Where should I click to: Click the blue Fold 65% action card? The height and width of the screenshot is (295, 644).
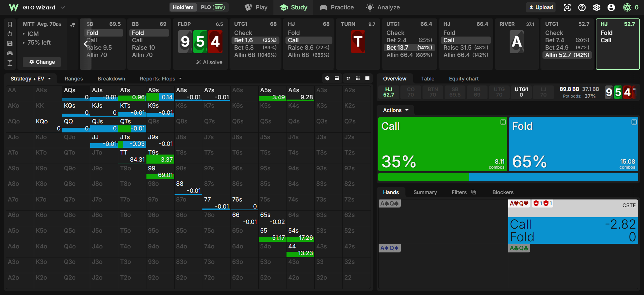573,144
